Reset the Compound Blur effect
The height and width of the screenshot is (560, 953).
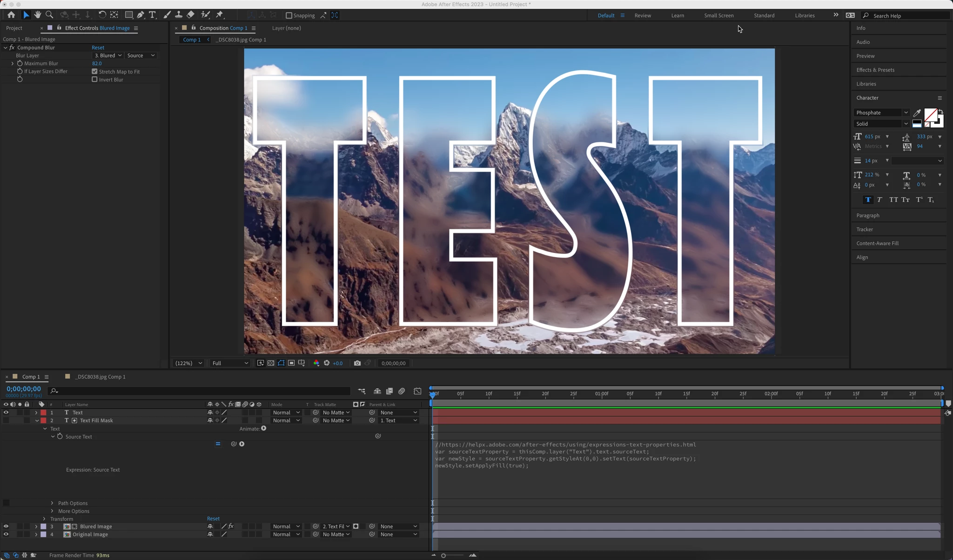click(98, 47)
